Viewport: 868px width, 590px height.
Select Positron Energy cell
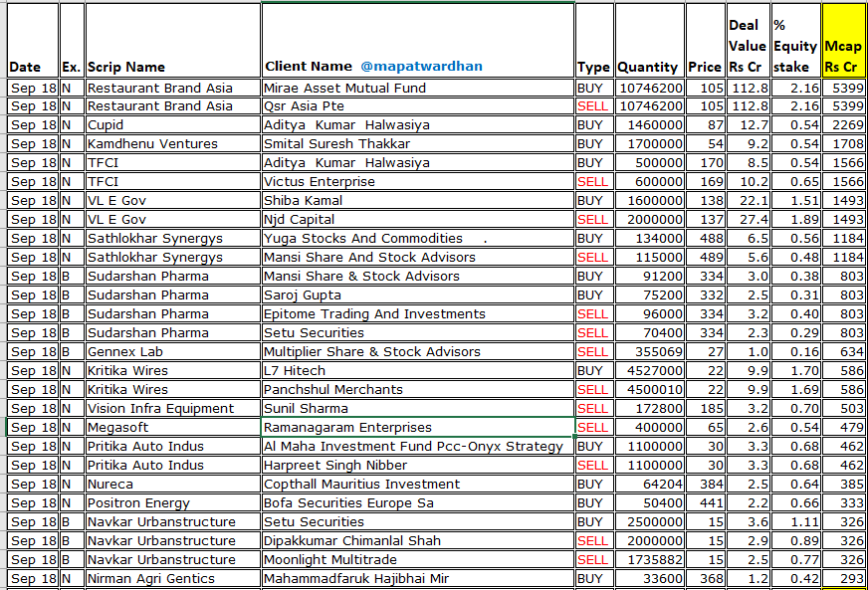(173, 503)
